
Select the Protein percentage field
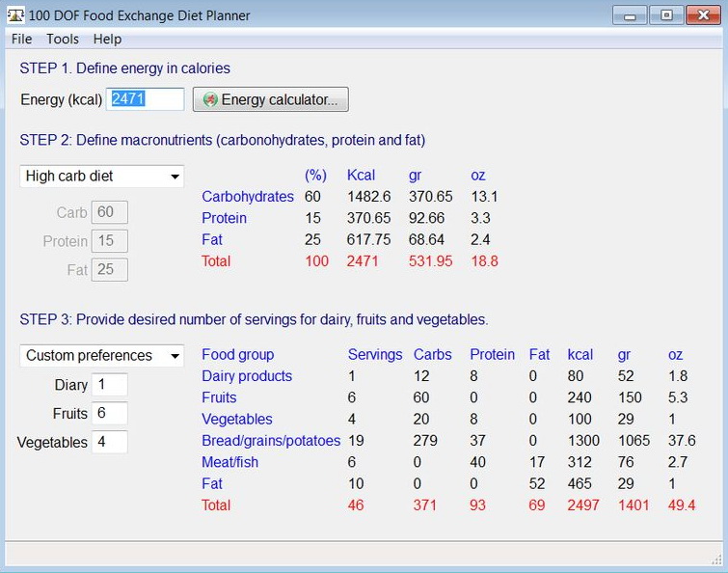109,241
